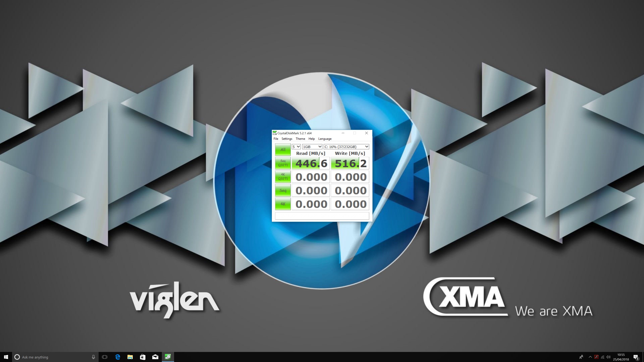Open the Settings menu
Image resolution: width=644 pixels, height=362 pixels.
point(287,139)
